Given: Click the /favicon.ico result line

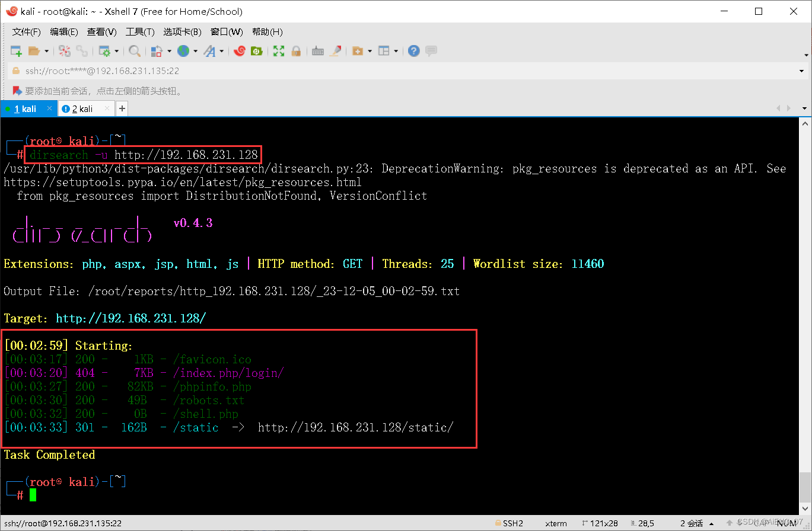Looking at the screenshot, I should 128,359.
